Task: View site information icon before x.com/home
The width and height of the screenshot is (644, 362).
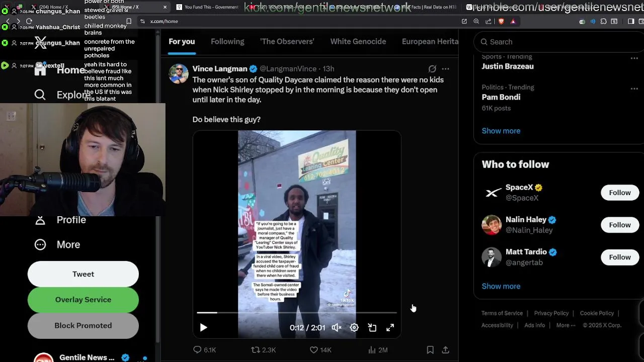Action: 143,21
